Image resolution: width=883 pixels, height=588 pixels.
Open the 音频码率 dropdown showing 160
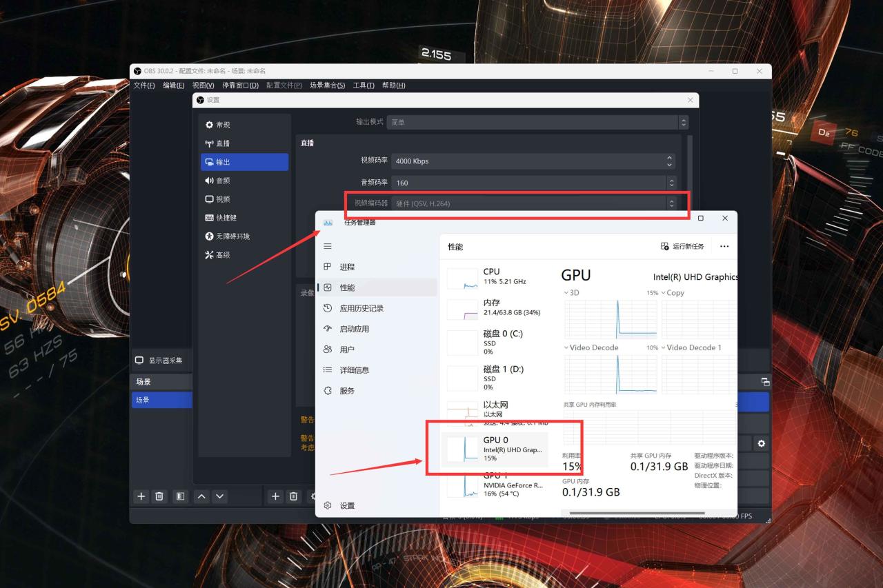534,183
